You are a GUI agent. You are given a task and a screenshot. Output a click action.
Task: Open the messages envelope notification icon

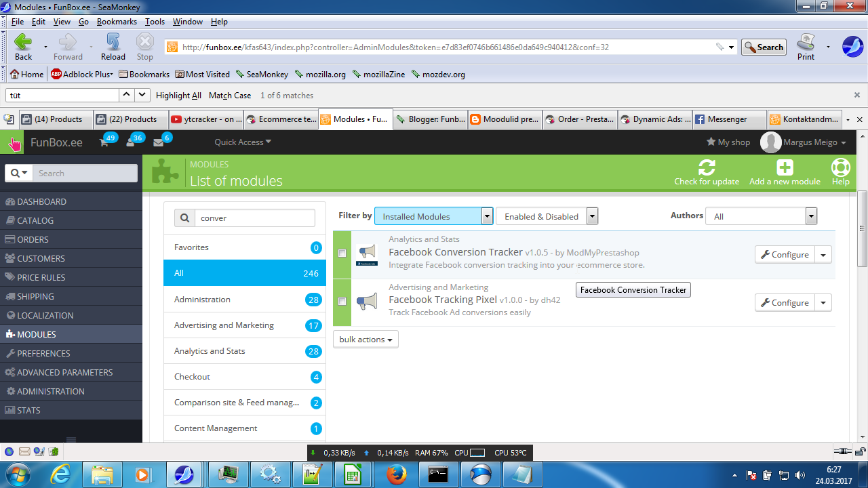[x=158, y=142]
